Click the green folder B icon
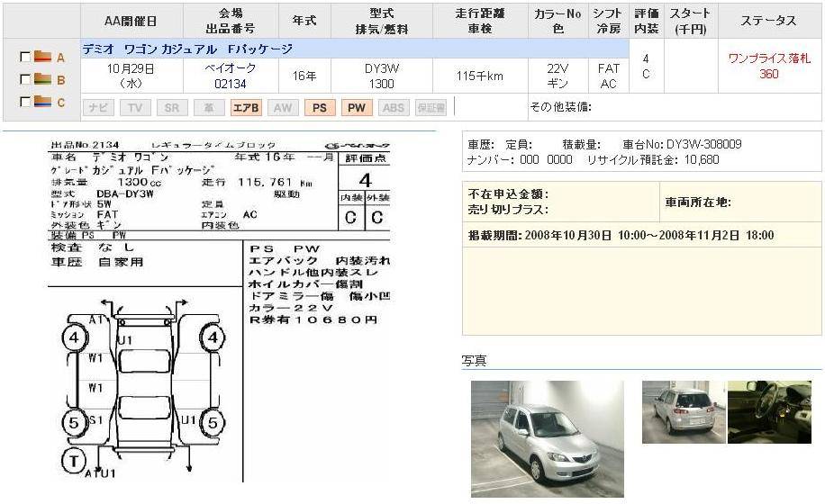The image size is (825, 504). point(42,79)
